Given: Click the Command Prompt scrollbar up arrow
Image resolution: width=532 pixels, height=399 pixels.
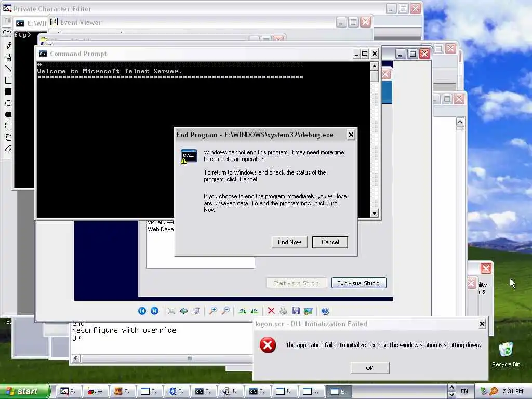Looking at the screenshot, I should (374, 66).
